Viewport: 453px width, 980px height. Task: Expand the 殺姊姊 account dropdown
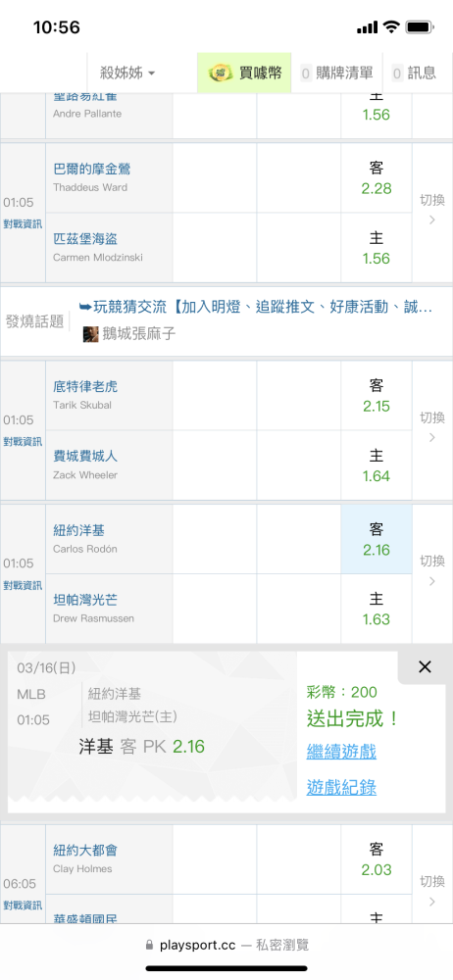[x=127, y=73]
